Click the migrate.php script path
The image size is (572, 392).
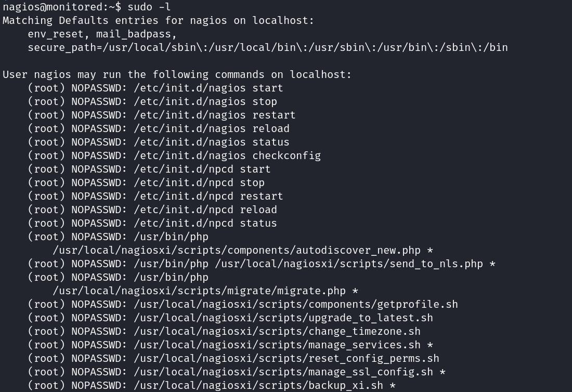point(202,291)
